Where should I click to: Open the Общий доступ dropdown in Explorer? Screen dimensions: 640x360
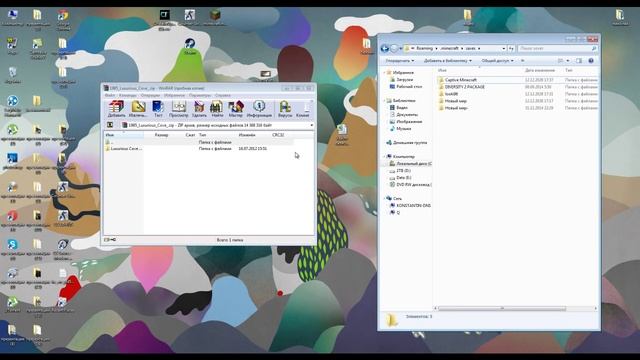tap(498, 60)
